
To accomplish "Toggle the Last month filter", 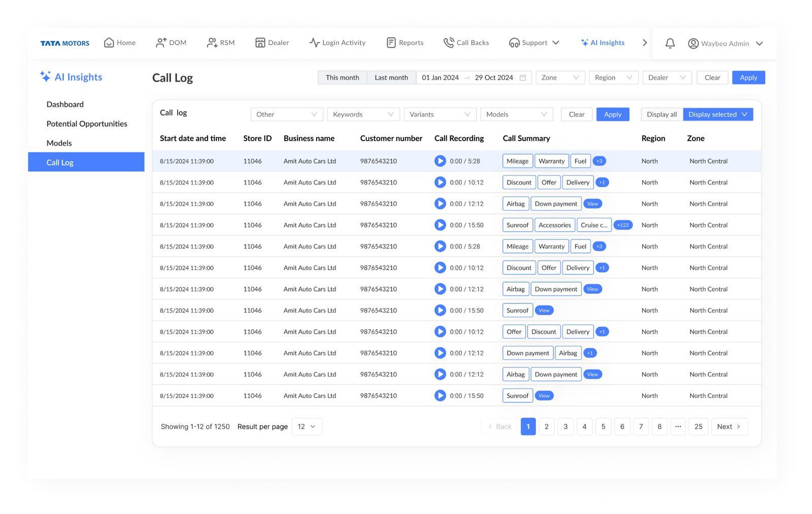I will [391, 78].
